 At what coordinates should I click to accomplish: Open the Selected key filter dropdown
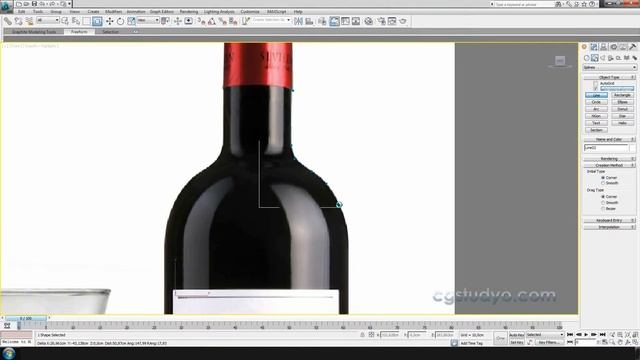[544, 335]
